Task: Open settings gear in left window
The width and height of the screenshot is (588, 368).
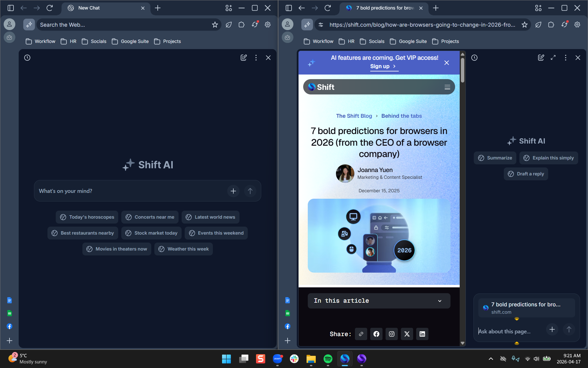Action: 268,25
